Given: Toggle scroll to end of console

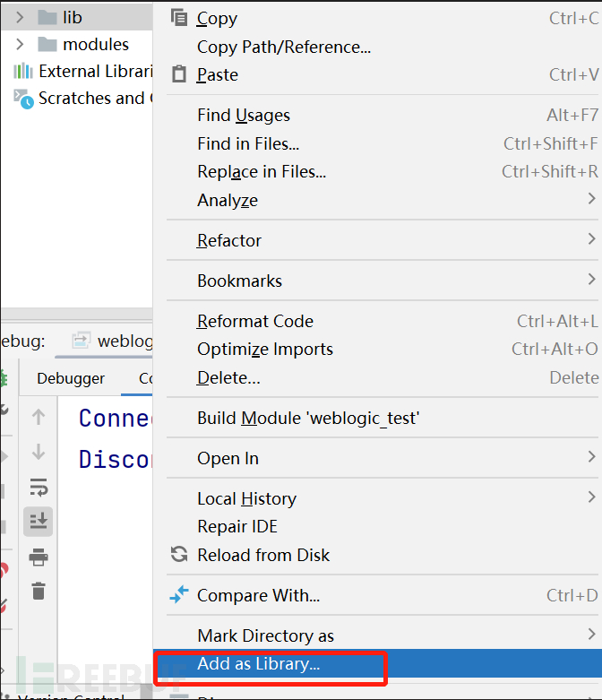Looking at the screenshot, I should tap(39, 521).
